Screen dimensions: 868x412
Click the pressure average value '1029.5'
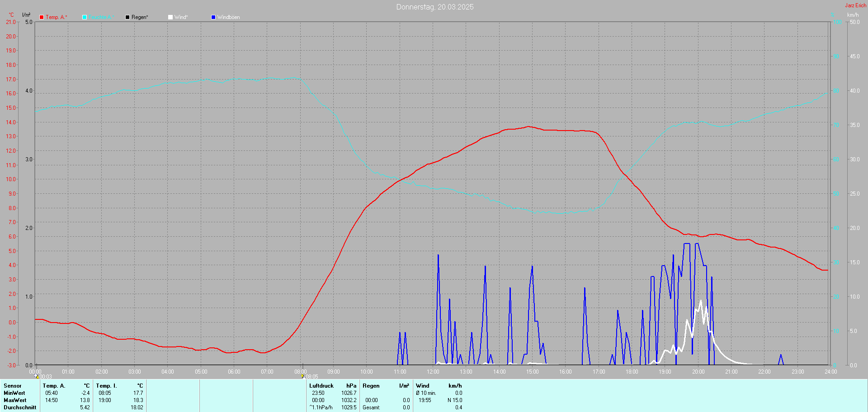coord(349,407)
